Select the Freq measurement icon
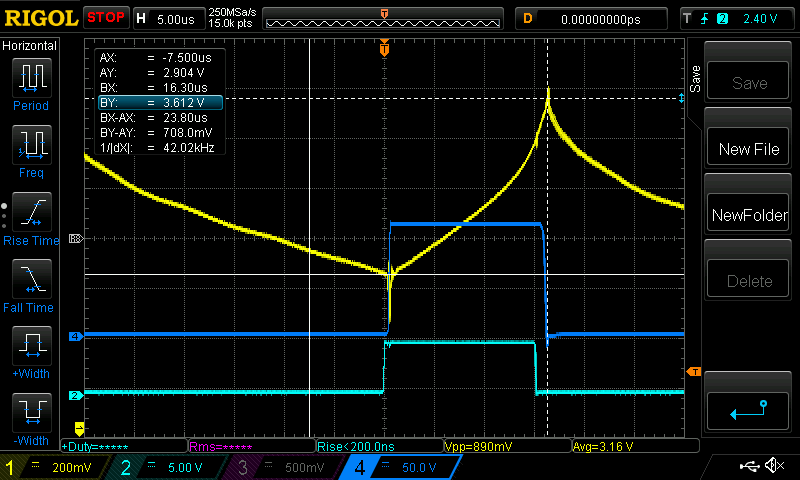 [30, 150]
